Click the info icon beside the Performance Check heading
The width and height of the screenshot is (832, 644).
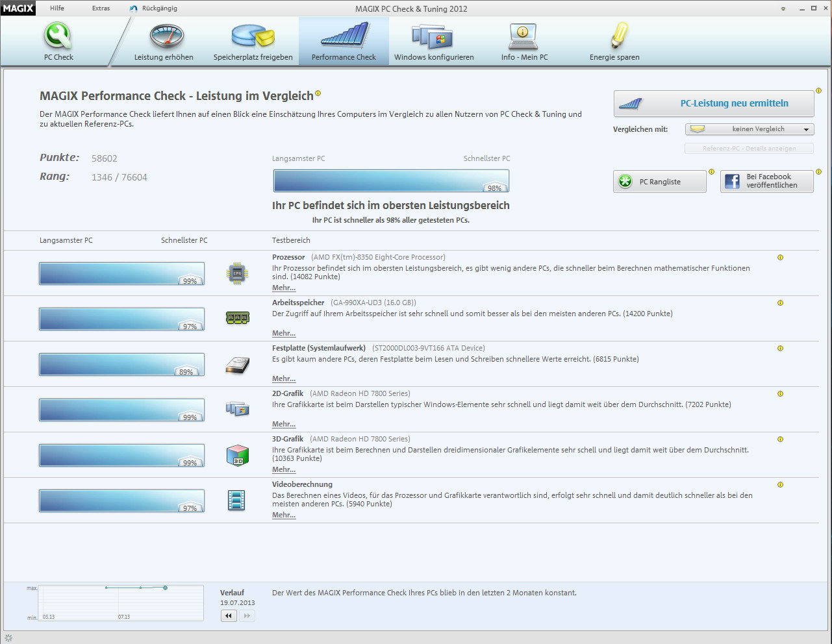[x=318, y=93]
